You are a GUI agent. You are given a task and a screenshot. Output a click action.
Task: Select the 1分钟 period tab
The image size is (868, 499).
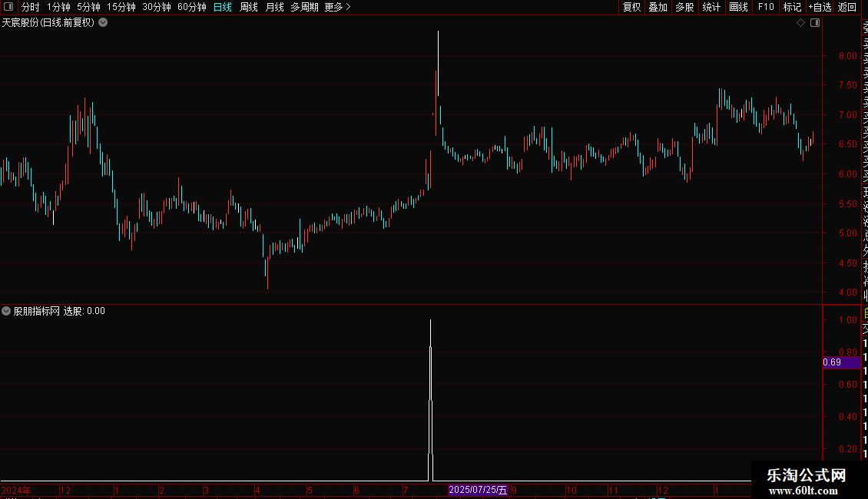point(58,7)
